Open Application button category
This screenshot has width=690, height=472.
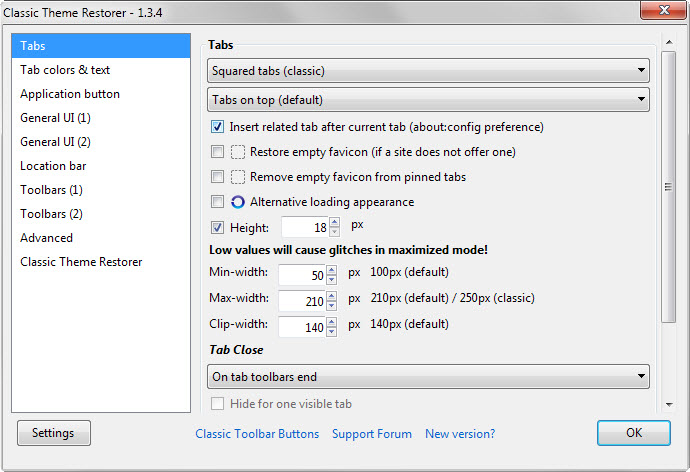point(101,94)
